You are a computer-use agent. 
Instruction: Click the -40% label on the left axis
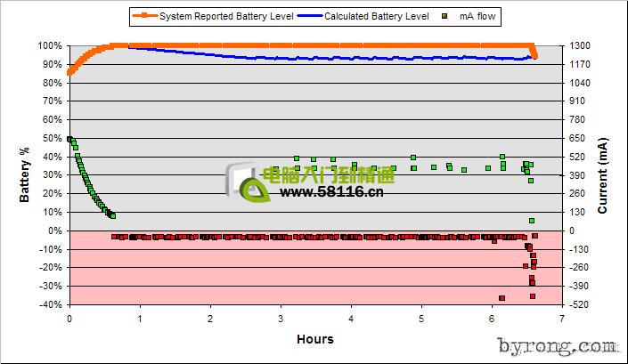[x=49, y=304]
